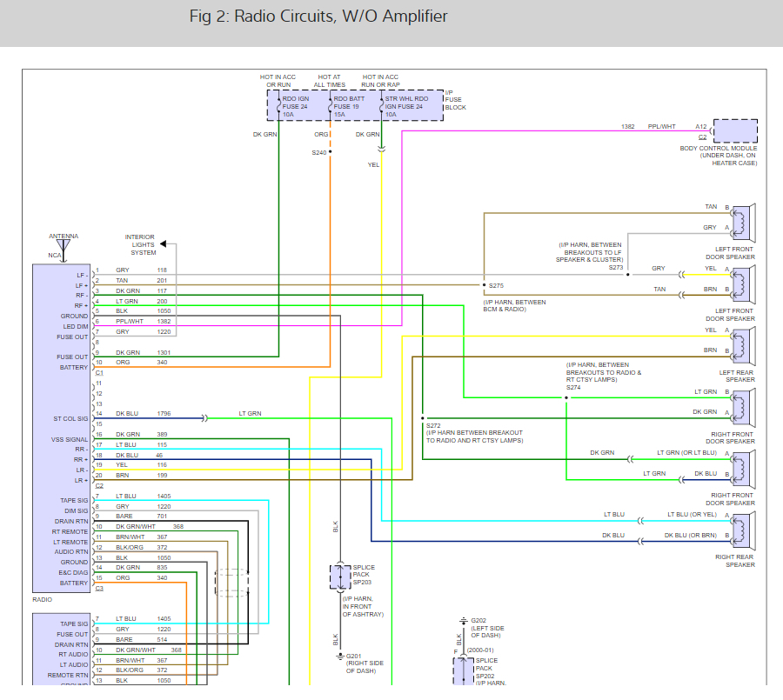Click the 'IN FRONT OF ASHTRAY' harness note

(363, 610)
